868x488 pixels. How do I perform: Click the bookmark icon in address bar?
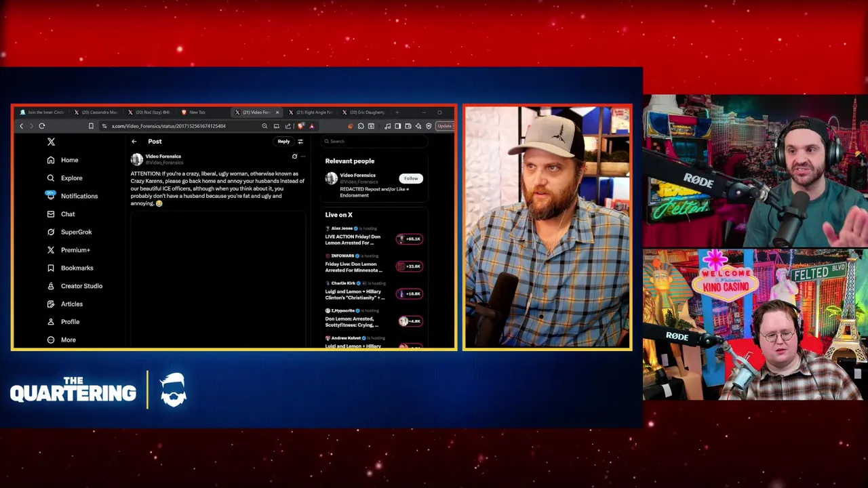point(91,126)
